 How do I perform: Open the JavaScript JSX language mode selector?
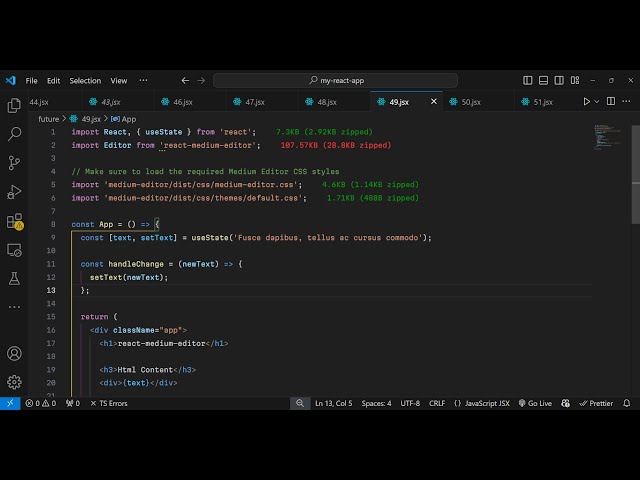[482, 403]
